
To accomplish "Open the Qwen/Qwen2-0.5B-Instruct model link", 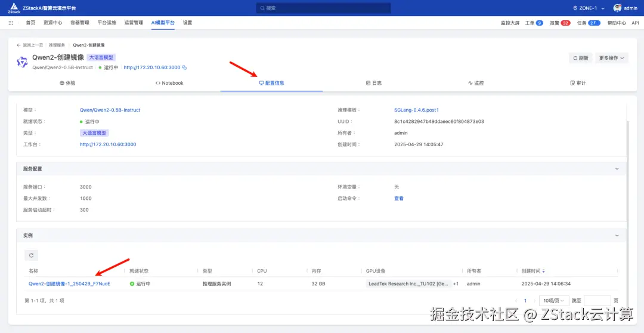I will (x=110, y=110).
